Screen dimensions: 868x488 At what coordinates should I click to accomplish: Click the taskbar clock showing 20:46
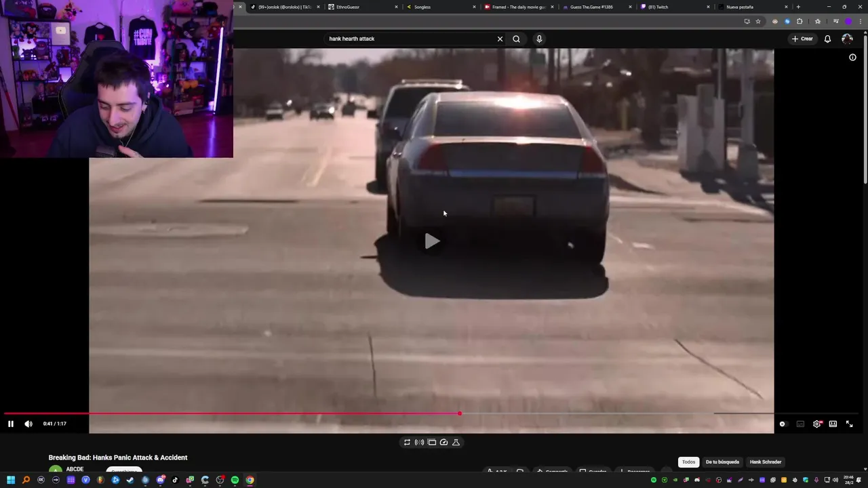pyautogui.click(x=849, y=479)
